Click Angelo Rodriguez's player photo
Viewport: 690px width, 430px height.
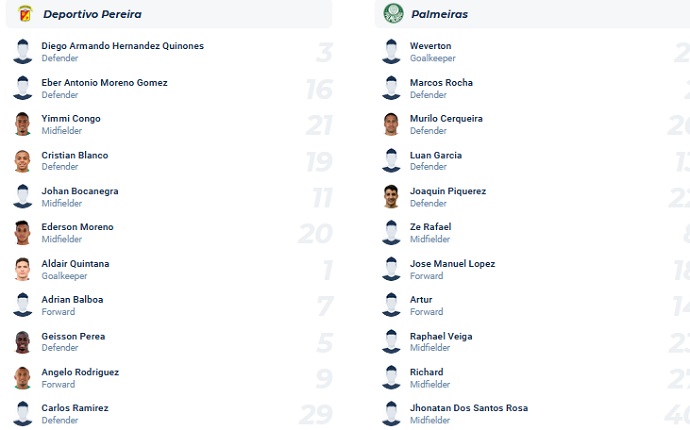[x=23, y=378]
